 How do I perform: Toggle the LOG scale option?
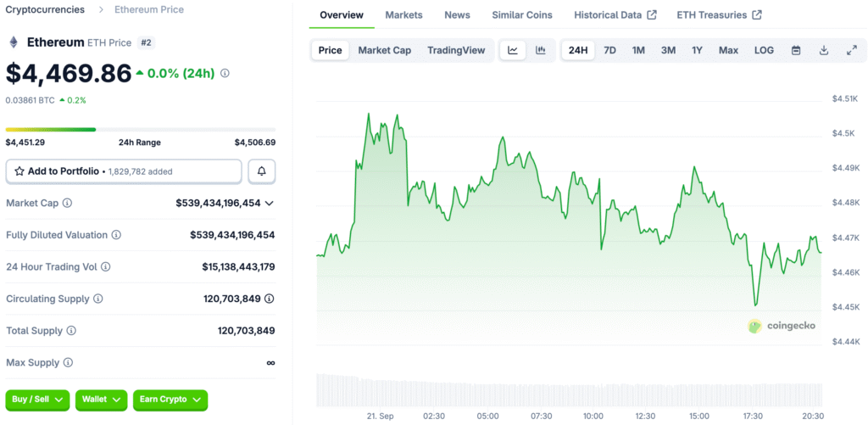point(764,50)
